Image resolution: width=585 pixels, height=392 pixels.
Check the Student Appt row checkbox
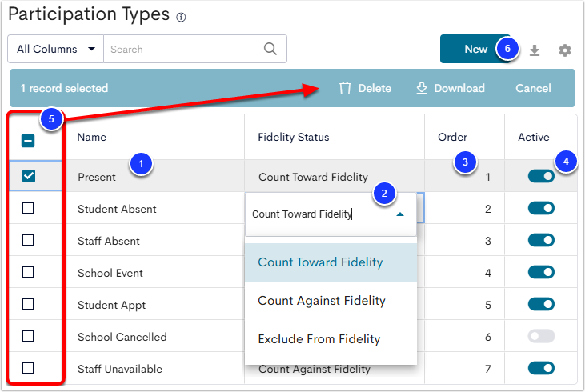(28, 304)
